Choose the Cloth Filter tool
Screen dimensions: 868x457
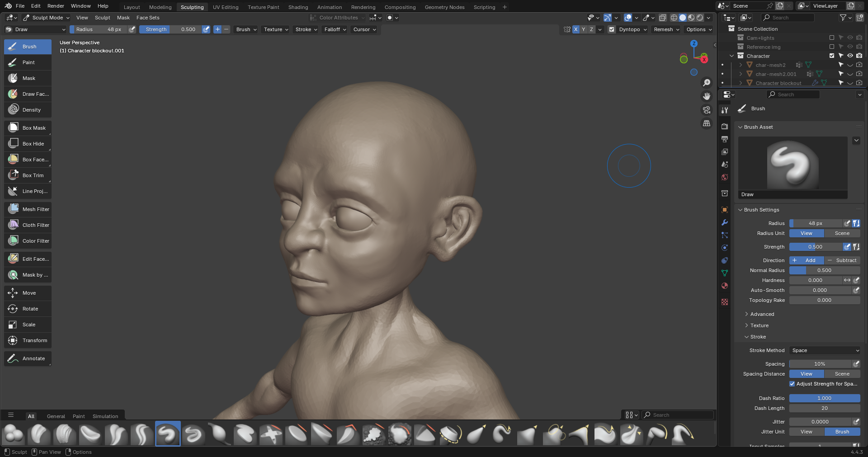28,225
